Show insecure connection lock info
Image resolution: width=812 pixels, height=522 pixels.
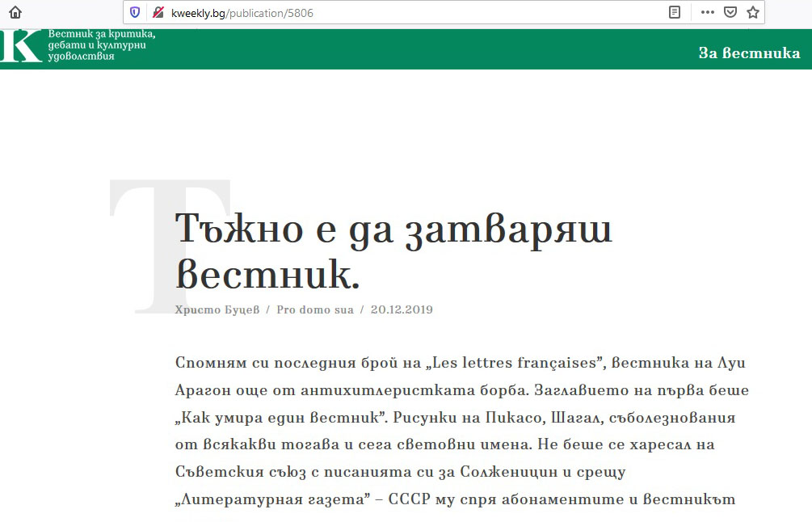[158, 12]
